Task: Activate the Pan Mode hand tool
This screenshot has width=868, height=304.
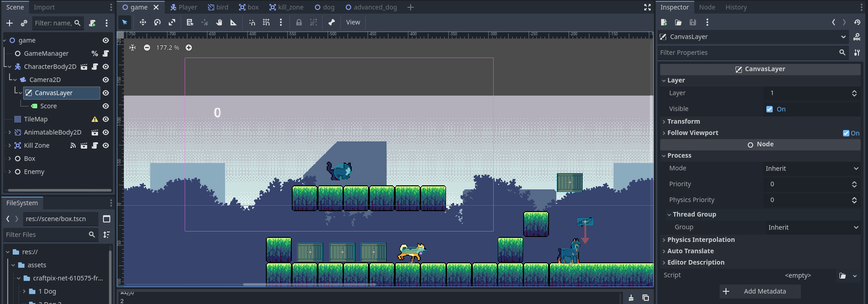Action: coord(219,22)
